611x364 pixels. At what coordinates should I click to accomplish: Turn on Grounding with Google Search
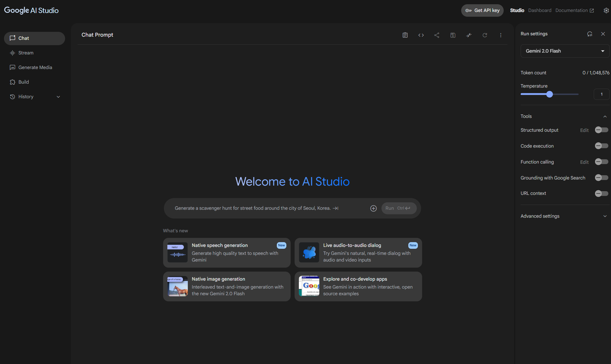point(601,178)
